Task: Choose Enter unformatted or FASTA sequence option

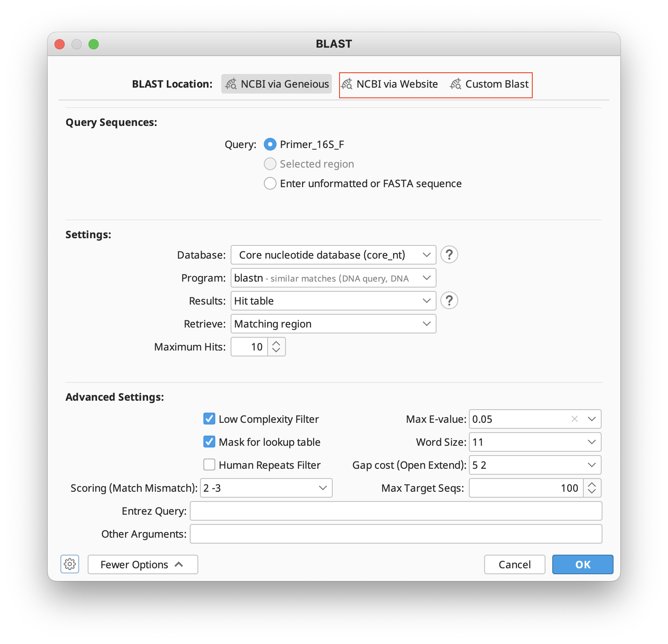Action: [x=270, y=184]
